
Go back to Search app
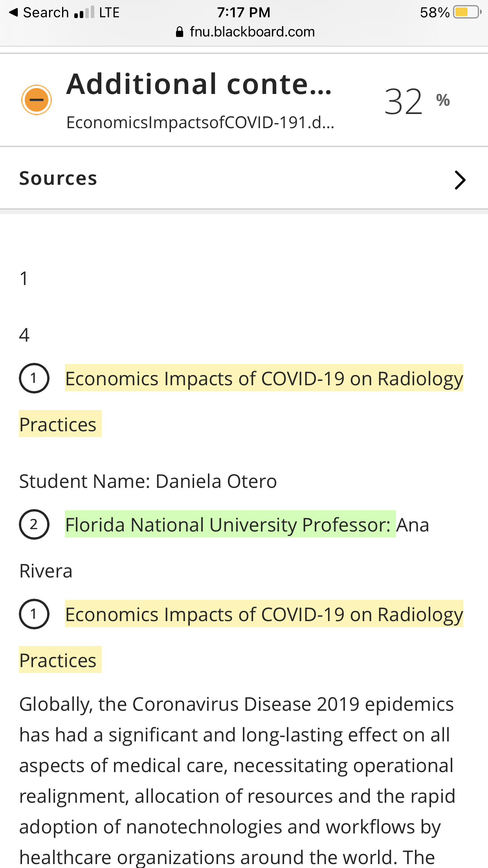(39, 13)
